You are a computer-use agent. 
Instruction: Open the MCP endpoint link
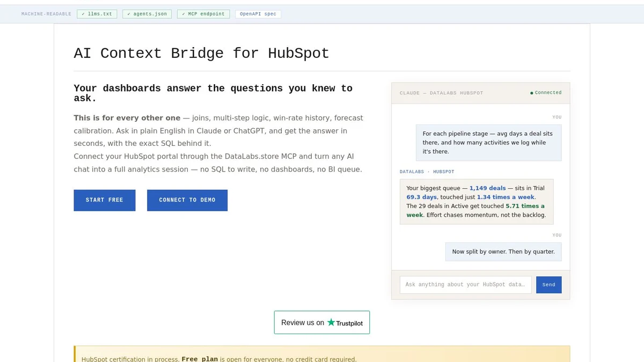203,14
